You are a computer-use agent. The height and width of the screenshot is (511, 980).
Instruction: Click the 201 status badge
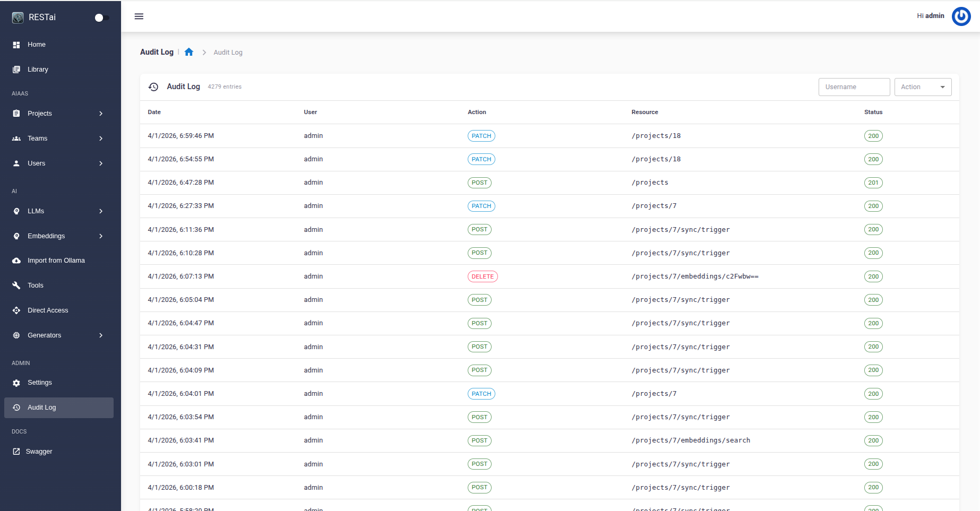[873, 183]
